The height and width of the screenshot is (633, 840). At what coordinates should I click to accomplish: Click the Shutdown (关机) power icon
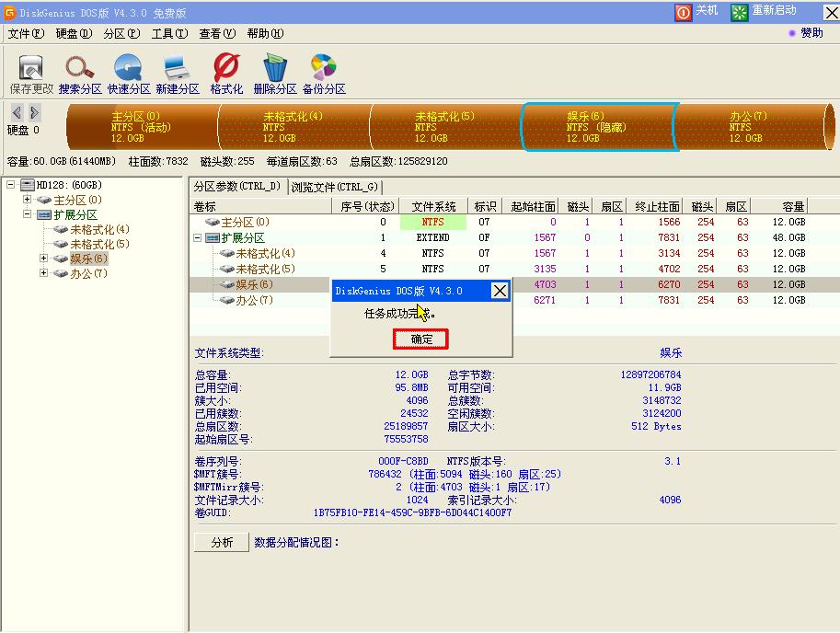[683, 12]
